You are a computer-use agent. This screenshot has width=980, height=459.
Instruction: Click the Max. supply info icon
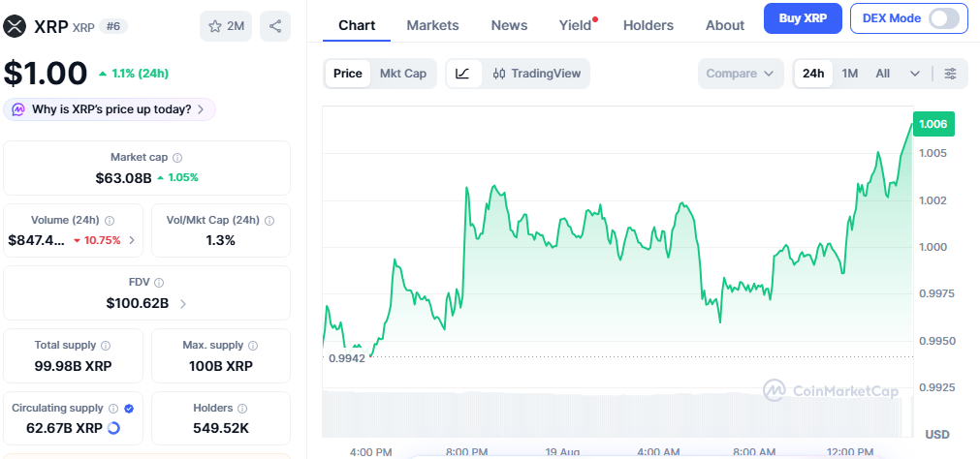(253, 346)
